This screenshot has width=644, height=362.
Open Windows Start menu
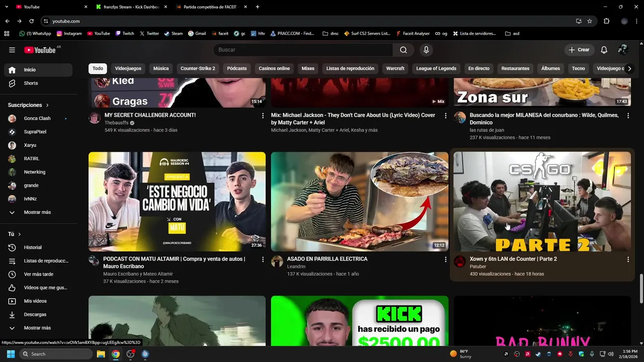click(11, 354)
